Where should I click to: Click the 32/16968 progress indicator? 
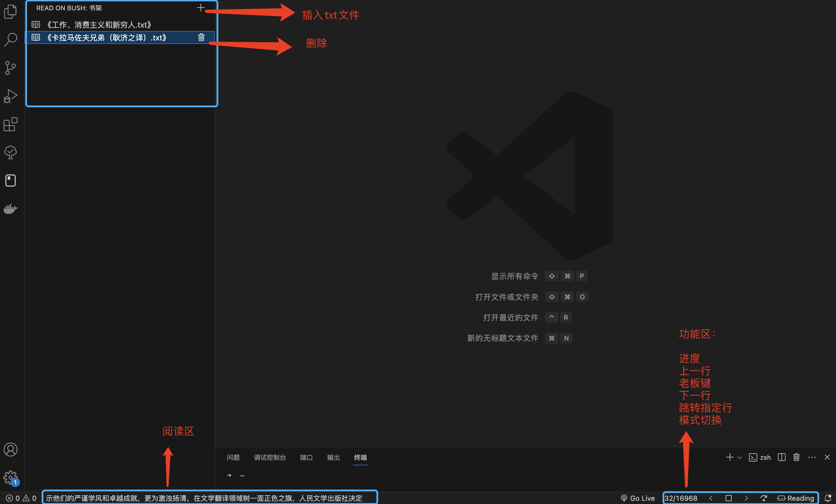click(681, 498)
